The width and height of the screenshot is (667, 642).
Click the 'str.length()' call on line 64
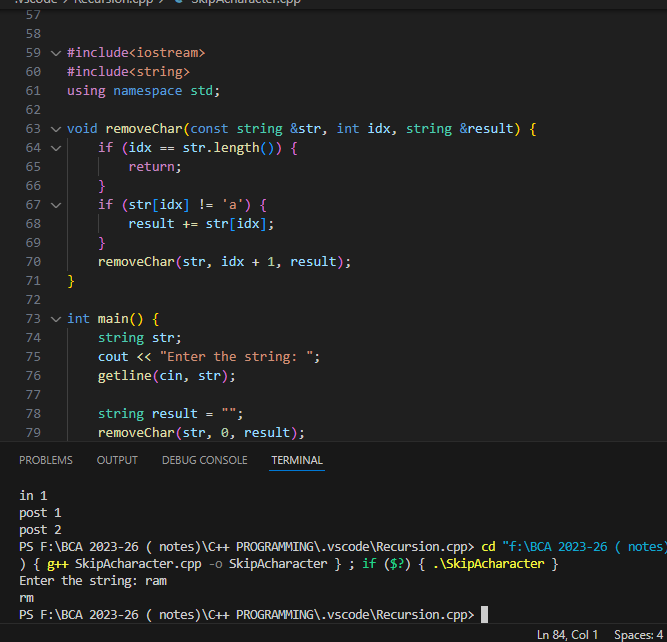(x=228, y=148)
